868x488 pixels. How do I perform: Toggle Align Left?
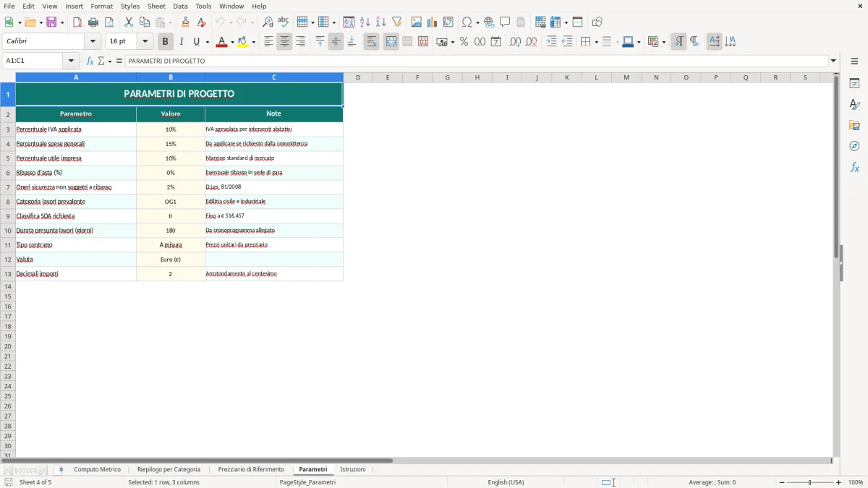[x=268, y=42]
